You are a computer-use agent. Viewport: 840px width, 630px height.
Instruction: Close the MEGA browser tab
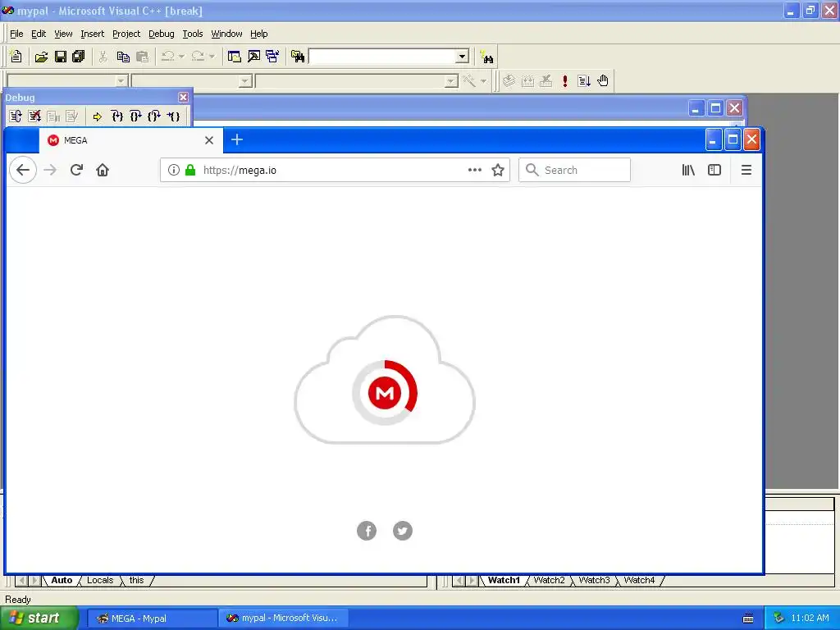209,140
